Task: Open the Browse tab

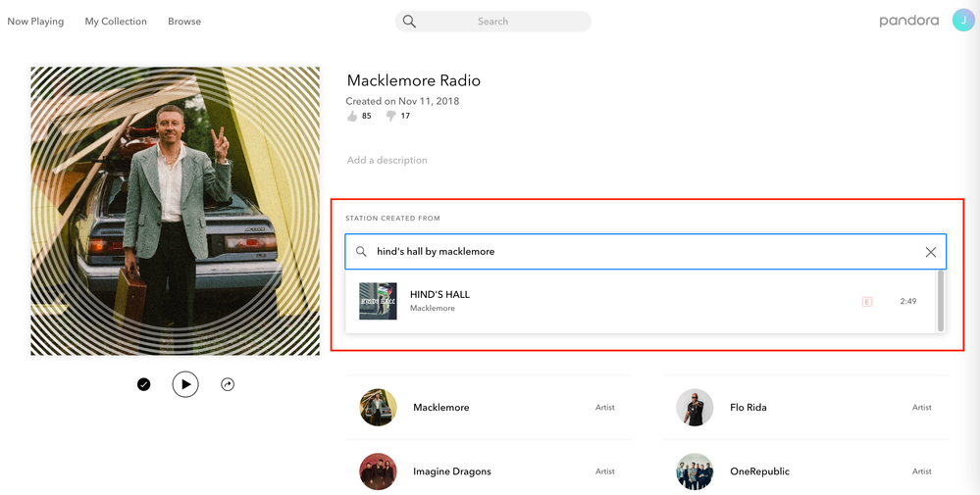Action: 184,22
